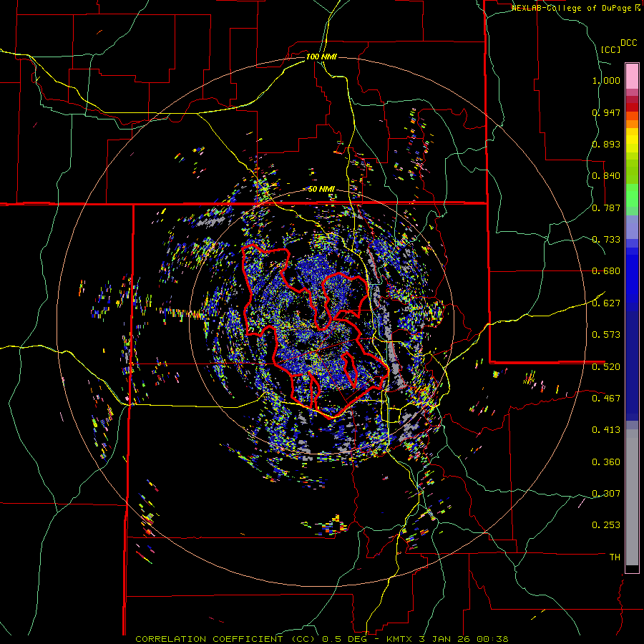The height and width of the screenshot is (644, 644).
Task: Select the 0.307 scale value
Action: click(606, 493)
